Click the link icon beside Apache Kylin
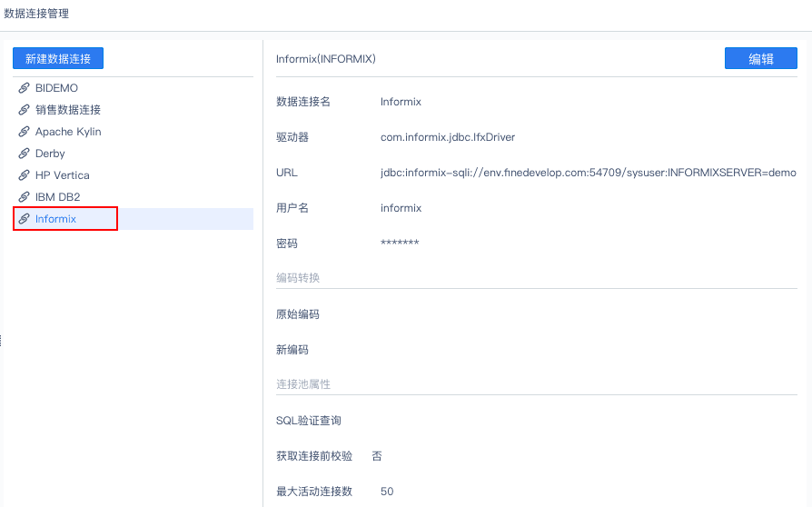 25,132
